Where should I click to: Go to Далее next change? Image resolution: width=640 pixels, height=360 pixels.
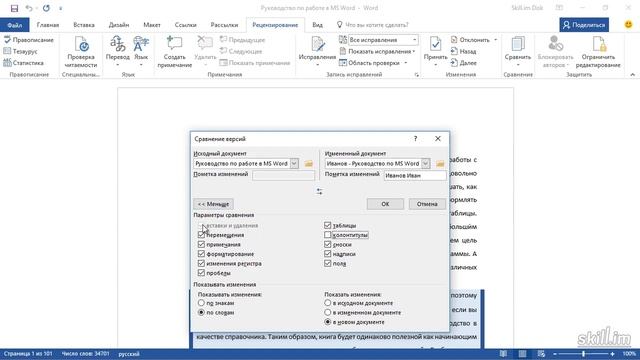pyautogui.click(x=463, y=63)
